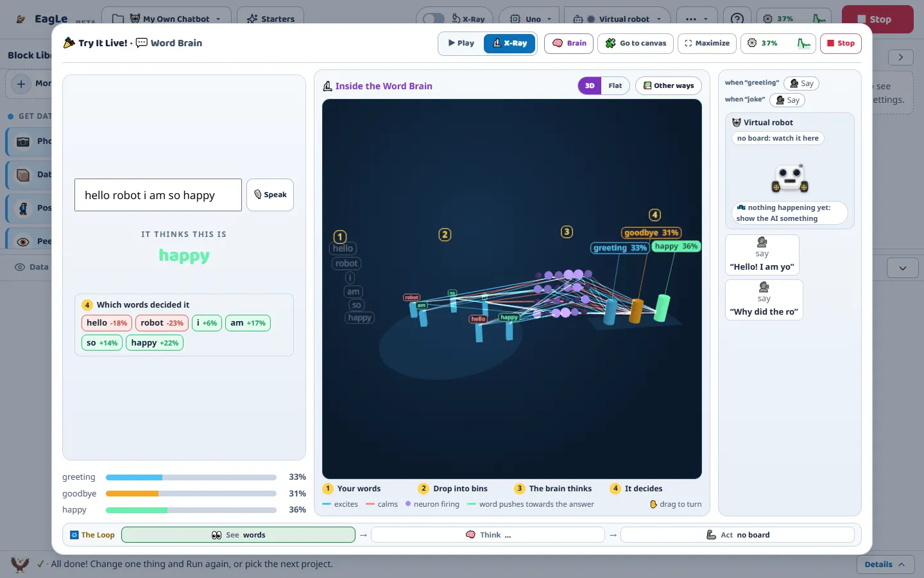Maximize the Word Brain dialog

706,43
